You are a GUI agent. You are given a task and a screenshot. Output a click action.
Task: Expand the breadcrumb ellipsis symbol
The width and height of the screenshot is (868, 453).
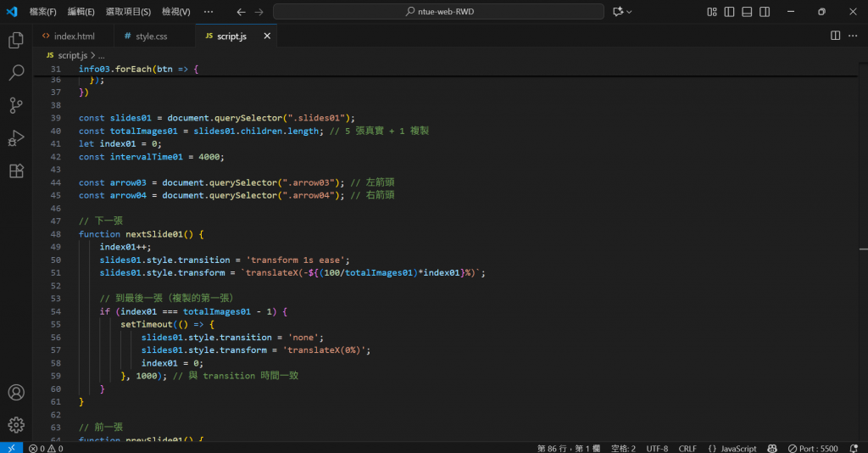[102, 55]
